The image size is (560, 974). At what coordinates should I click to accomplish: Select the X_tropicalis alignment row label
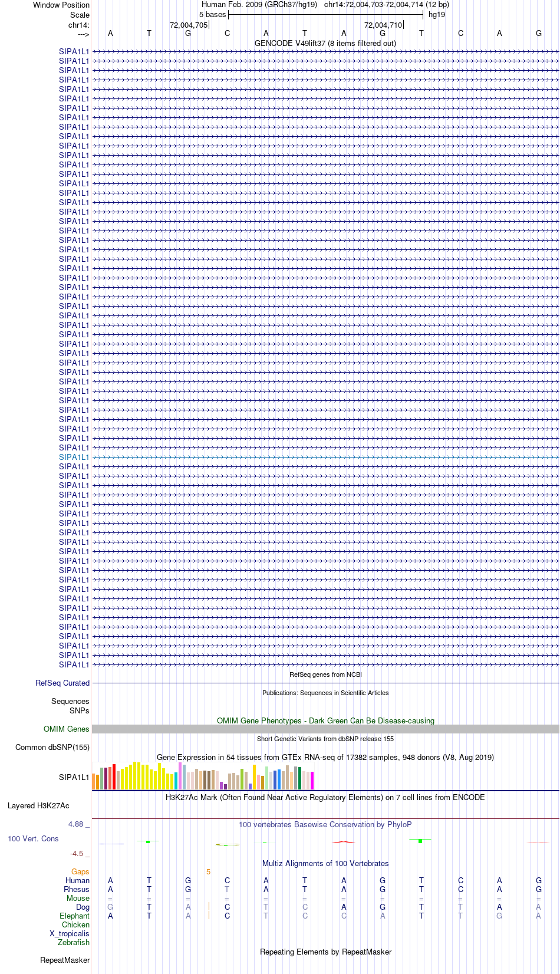[70, 934]
